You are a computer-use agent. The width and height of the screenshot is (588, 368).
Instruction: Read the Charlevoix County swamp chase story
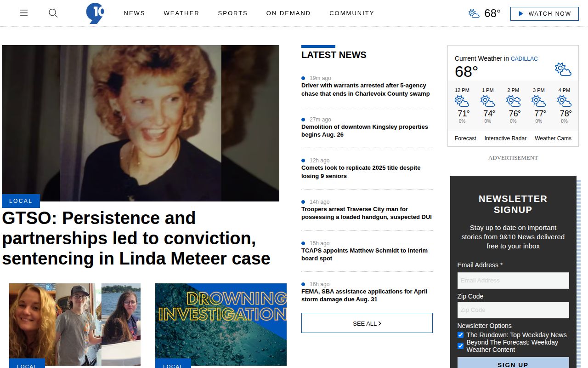pos(366,90)
